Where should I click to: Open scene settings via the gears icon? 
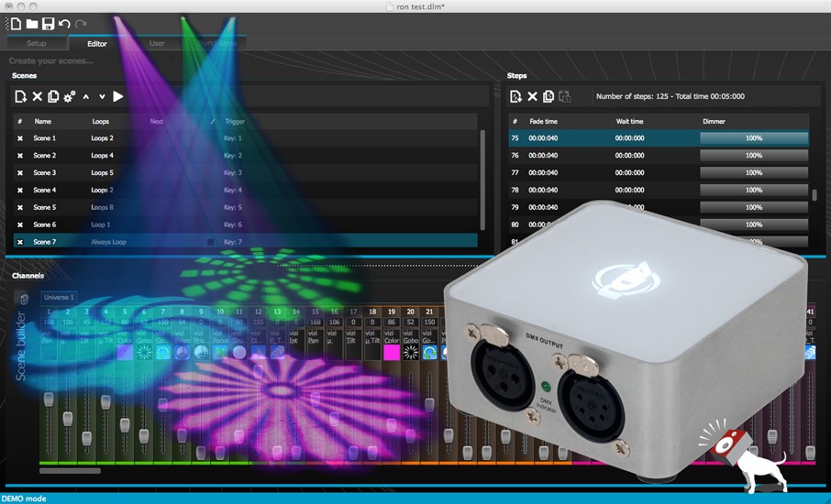70,96
